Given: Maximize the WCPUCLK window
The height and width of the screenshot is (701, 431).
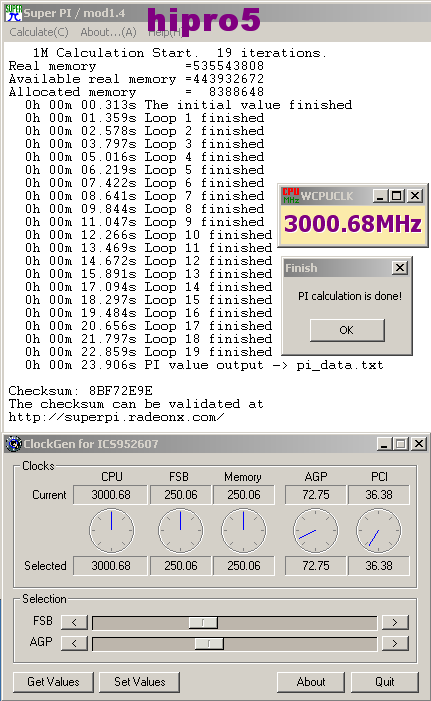Looking at the screenshot, I should (396, 196).
